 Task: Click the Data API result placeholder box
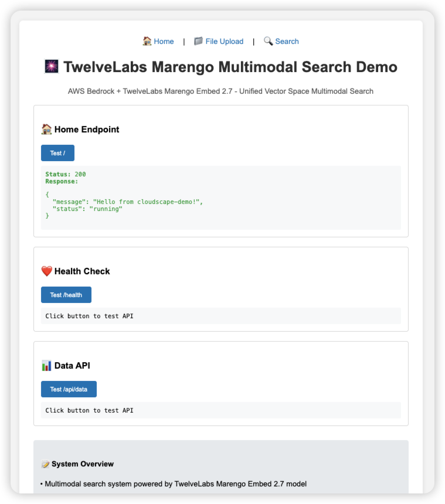click(220, 410)
